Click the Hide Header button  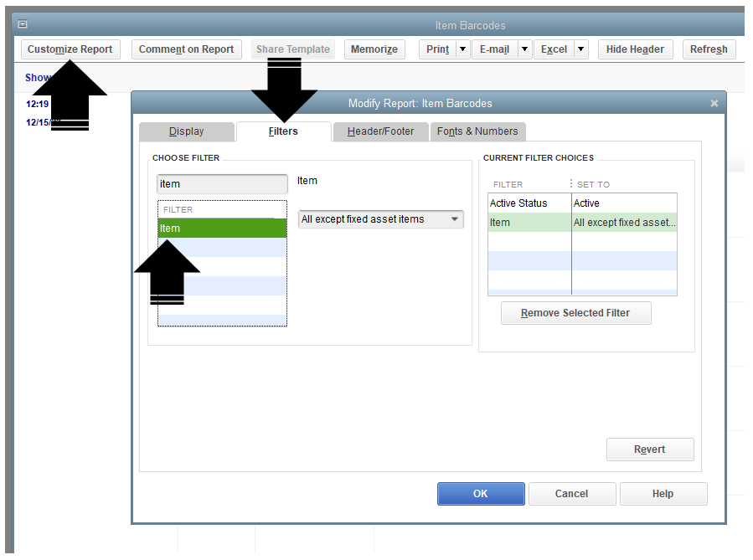pos(636,49)
